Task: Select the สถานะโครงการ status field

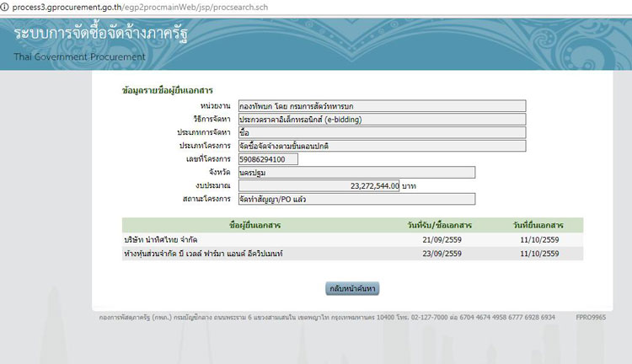Action: [356, 199]
